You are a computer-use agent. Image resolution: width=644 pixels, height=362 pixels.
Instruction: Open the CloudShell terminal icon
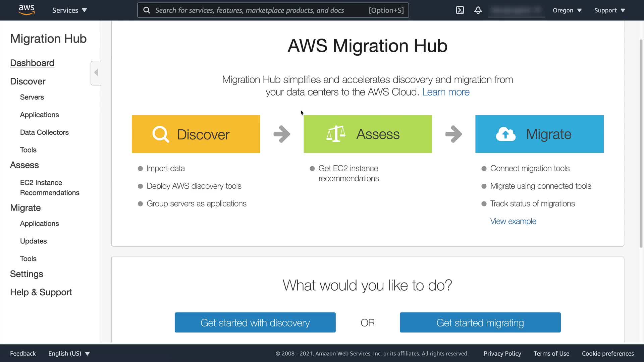point(460,10)
